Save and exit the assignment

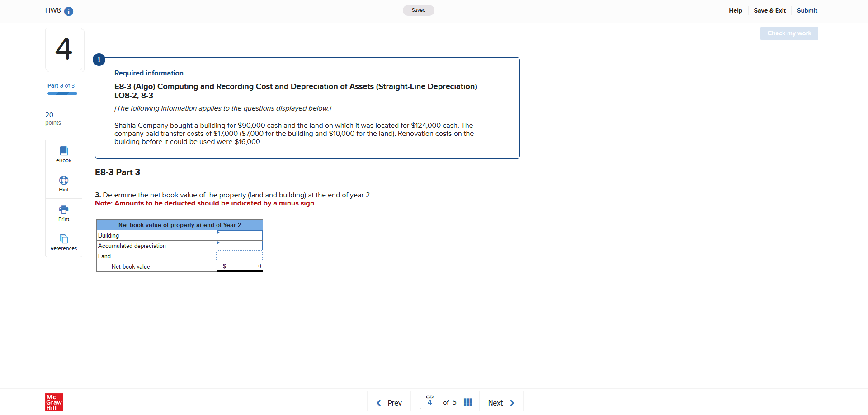coord(769,10)
